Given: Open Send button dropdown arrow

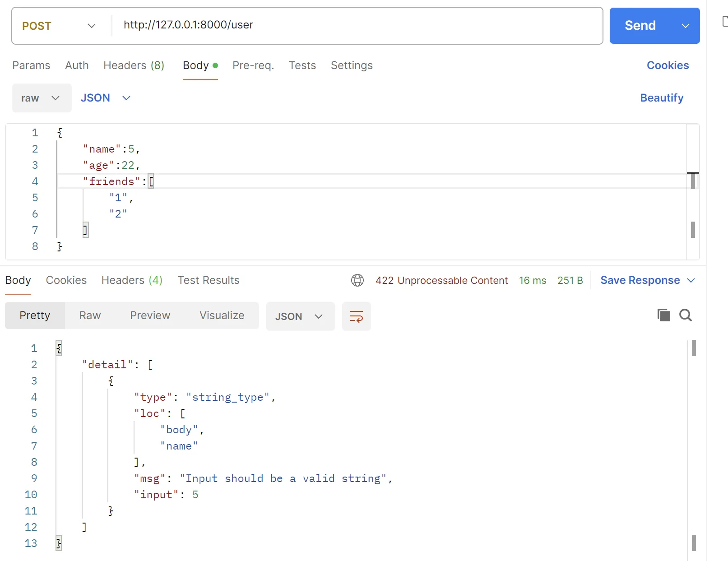Looking at the screenshot, I should pos(686,26).
